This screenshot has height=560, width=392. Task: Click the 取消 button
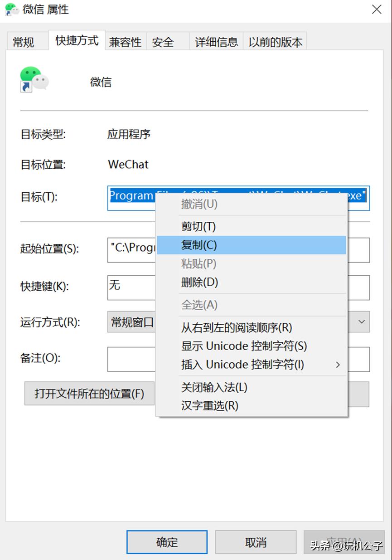256,541
